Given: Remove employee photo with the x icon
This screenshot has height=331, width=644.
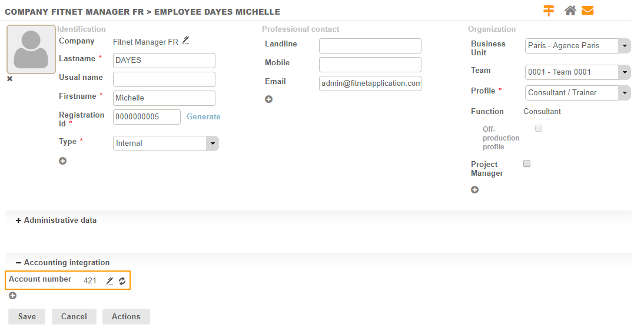Looking at the screenshot, I should pyautogui.click(x=9, y=79).
